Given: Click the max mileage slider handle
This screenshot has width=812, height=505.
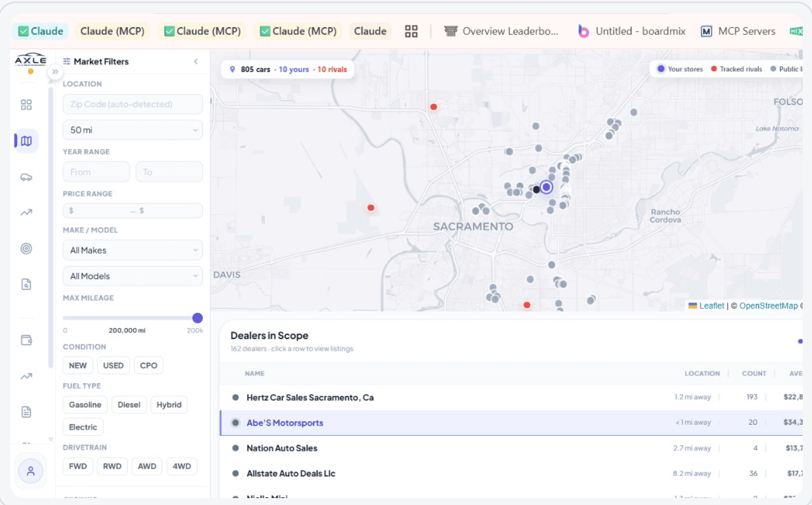Looking at the screenshot, I should tap(198, 318).
